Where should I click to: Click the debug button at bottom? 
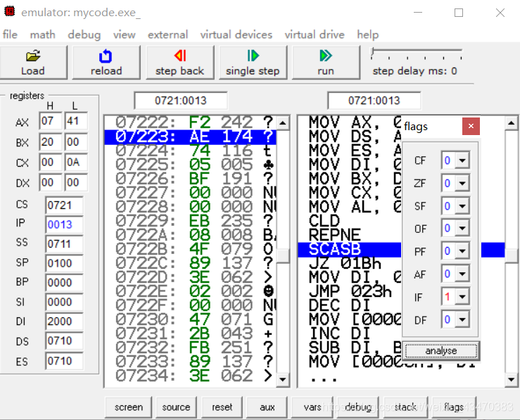tap(358, 407)
